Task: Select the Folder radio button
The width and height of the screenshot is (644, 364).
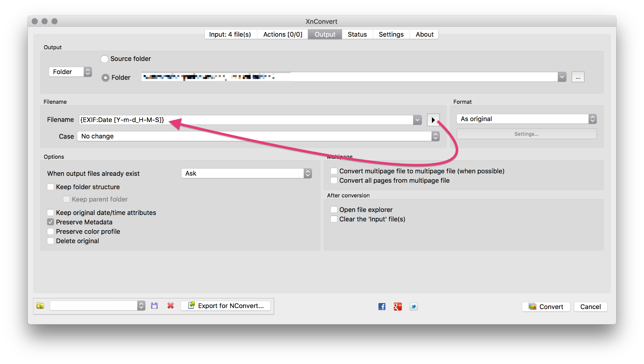Action: click(x=106, y=78)
